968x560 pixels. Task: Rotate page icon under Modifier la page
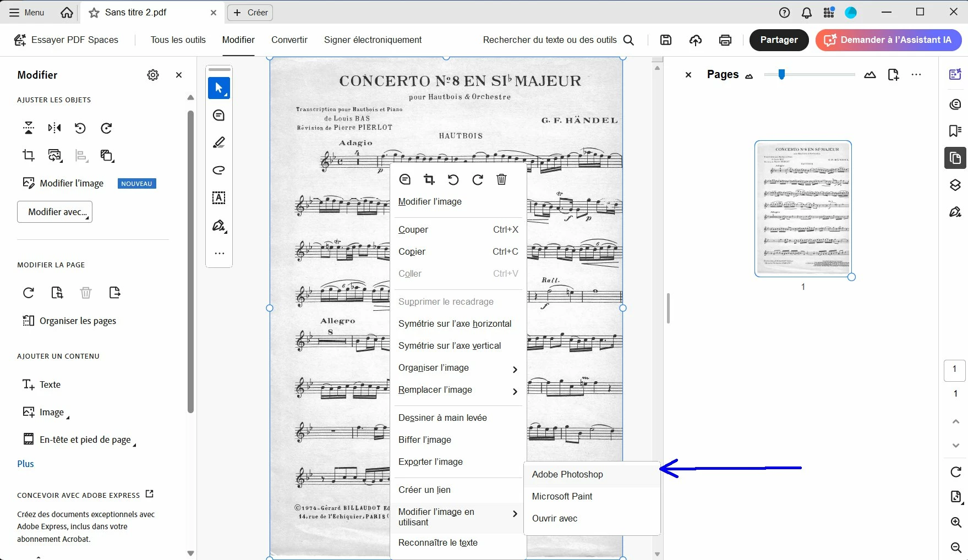[x=29, y=293]
